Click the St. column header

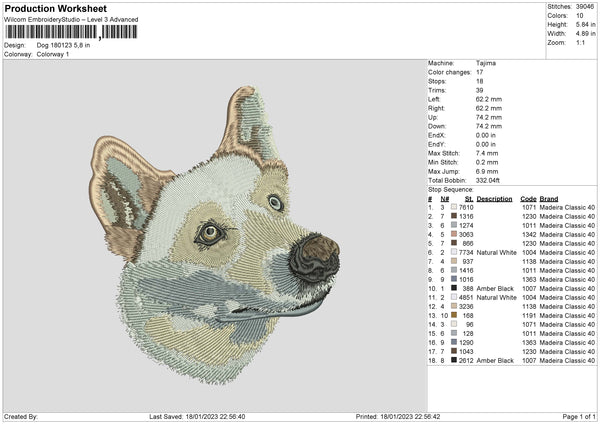[468, 198]
